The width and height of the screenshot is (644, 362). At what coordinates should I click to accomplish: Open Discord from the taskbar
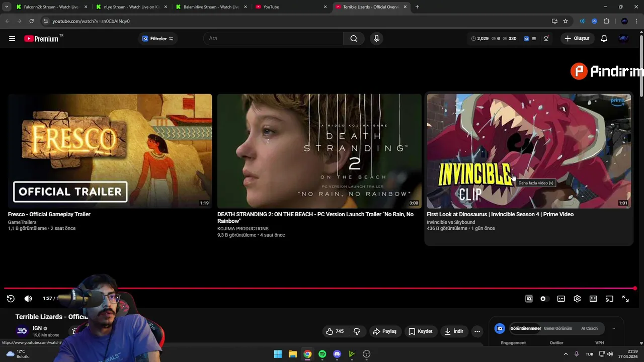pyautogui.click(x=337, y=354)
